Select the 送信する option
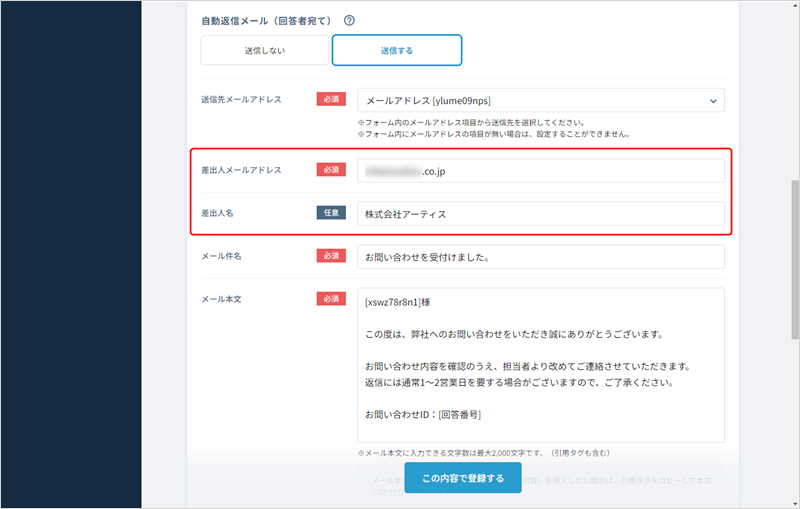This screenshot has height=509, width=800. [396, 50]
